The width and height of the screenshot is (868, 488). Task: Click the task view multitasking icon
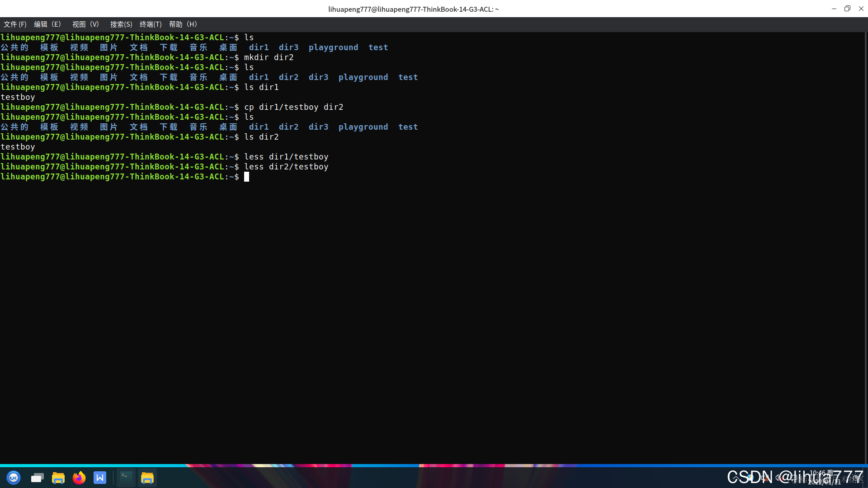pos(37,478)
